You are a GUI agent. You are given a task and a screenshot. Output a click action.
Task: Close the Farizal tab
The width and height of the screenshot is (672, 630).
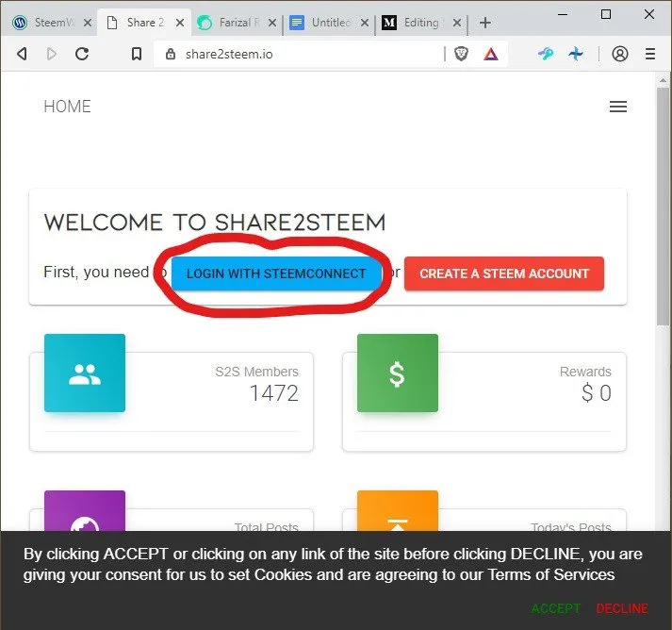[x=272, y=23]
